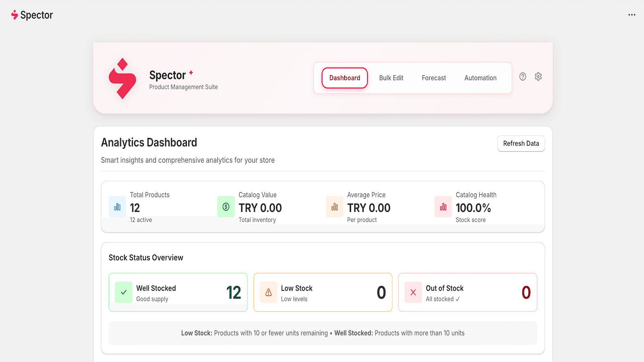Click the Average Price chart icon
This screenshot has width=644, height=362.
tap(334, 207)
